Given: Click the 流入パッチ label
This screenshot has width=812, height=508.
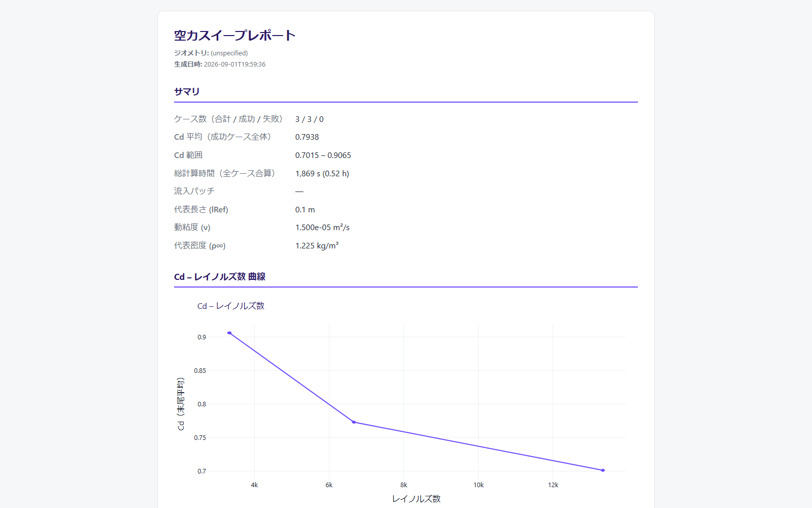Looking at the screenshot, I should (194, 191).
